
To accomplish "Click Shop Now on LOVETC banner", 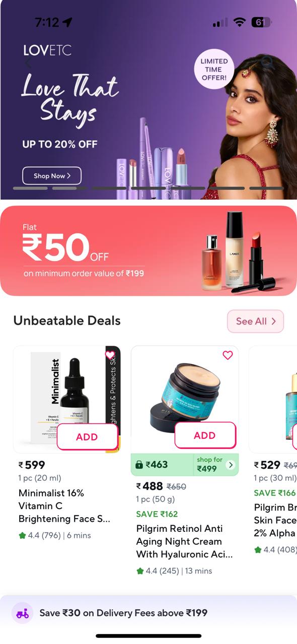I will coord(52,176).
